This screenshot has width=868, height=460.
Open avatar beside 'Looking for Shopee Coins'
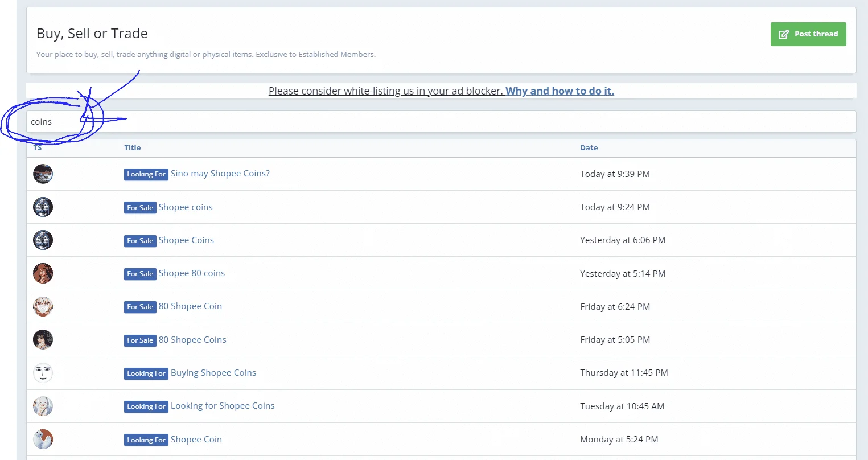point(43,406)
